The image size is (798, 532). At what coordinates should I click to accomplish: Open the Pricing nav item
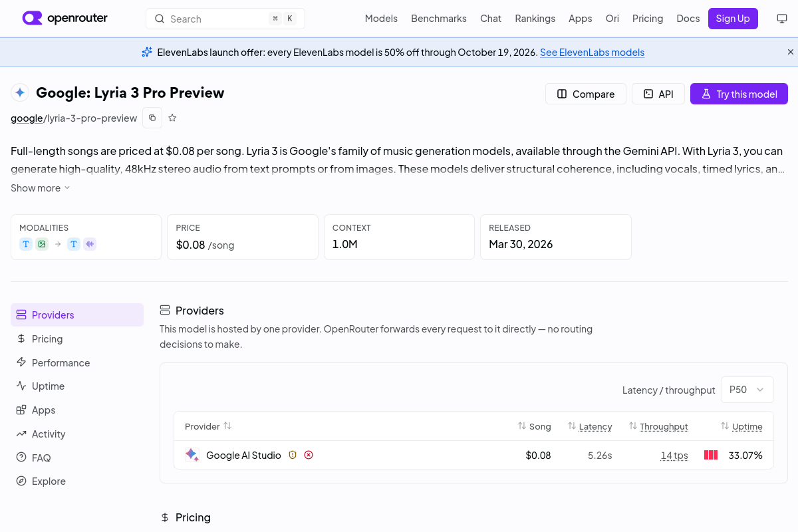(x=648, y=19)
